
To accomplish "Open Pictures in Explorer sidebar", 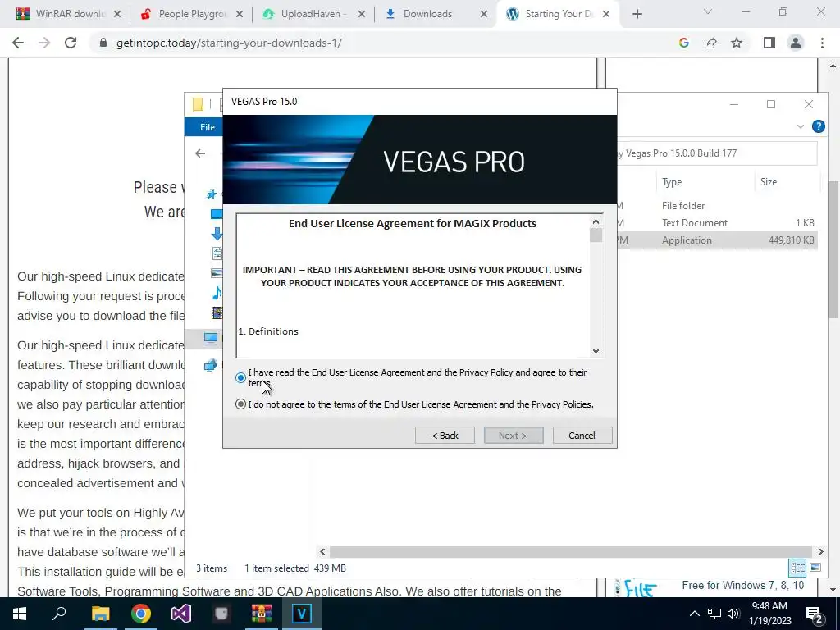I will coord(217,273).
